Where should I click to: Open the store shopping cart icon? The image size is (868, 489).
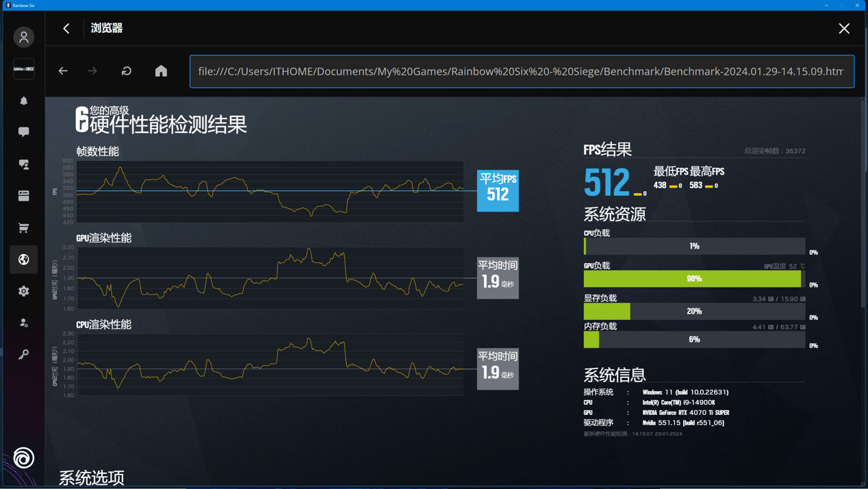24,228
